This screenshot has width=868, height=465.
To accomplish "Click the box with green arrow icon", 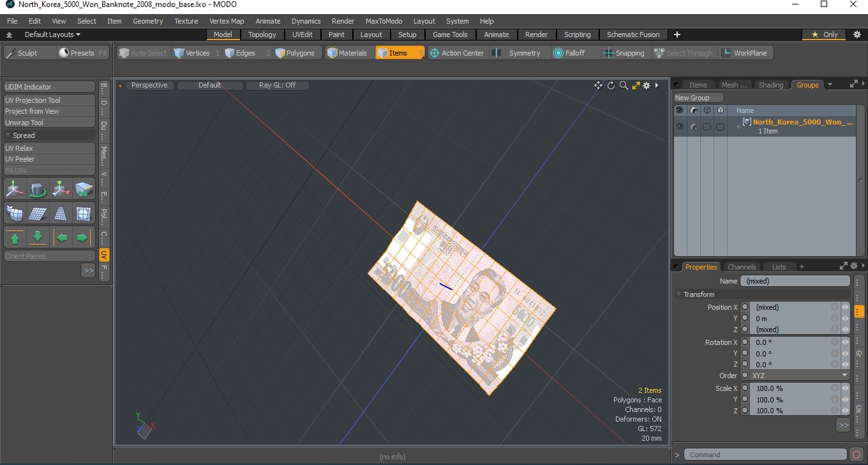I will [x=84, y=190].
